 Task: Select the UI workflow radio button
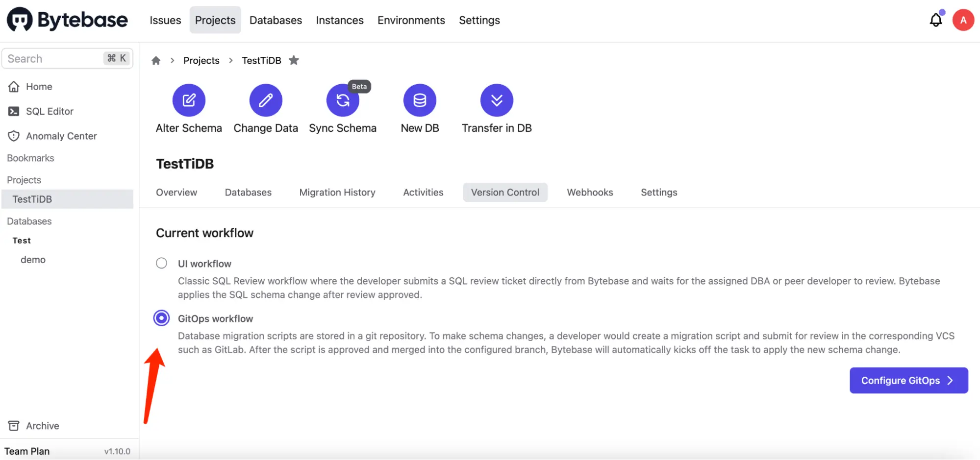(161, 263)
